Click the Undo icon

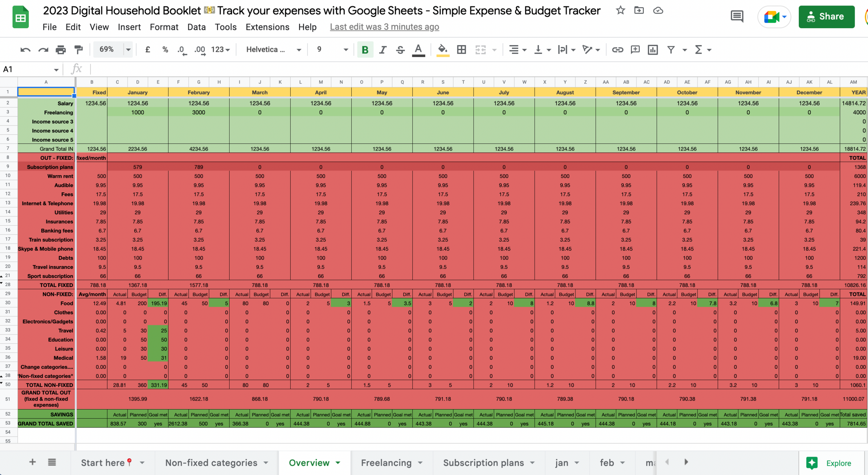click(25, 50)
